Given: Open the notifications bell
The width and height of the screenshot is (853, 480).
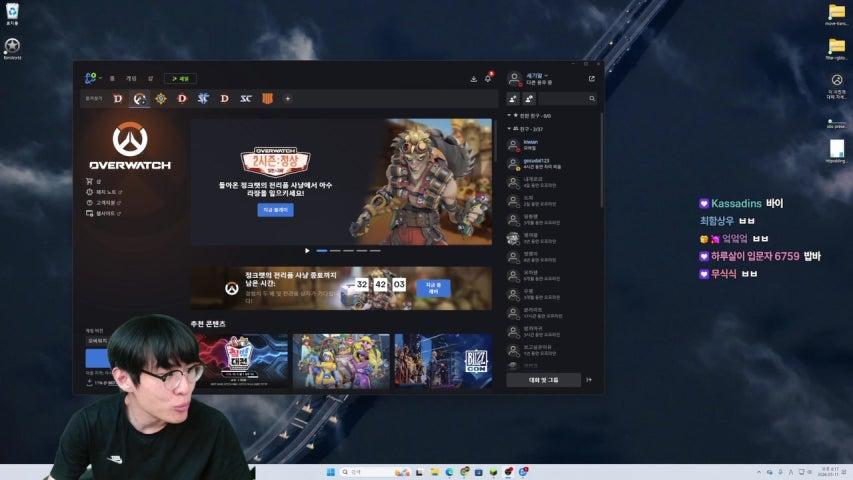Looking at the screenshot, I should [489, 78].
